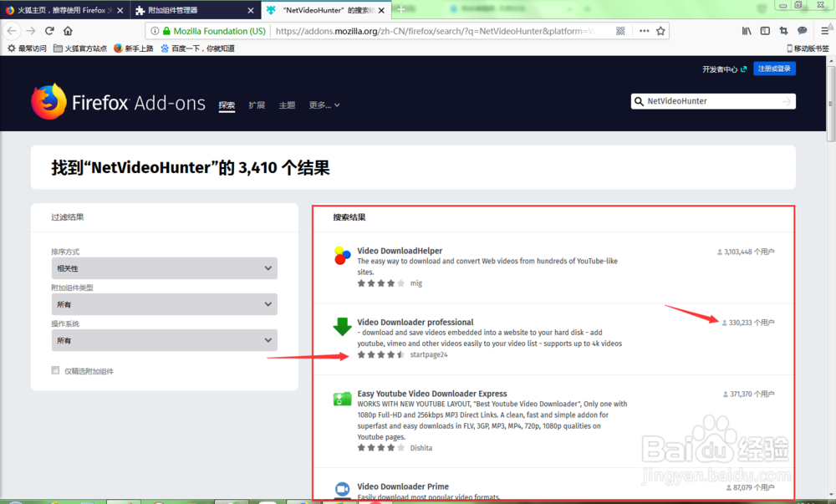Open the QR code icon in address bar
Screen dimensions: 836x504
[620, 31]
